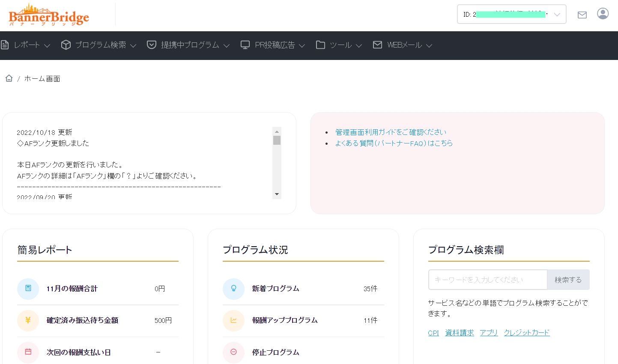Screen dimensions: 618x364
Task: Open the mail envelope icon in header
Action: point(582,15)
